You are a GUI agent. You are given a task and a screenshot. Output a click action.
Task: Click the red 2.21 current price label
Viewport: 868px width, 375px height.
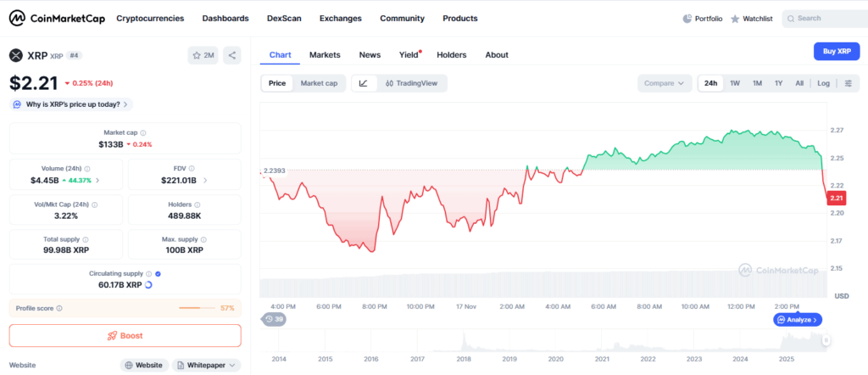click(x=836, y=198)
